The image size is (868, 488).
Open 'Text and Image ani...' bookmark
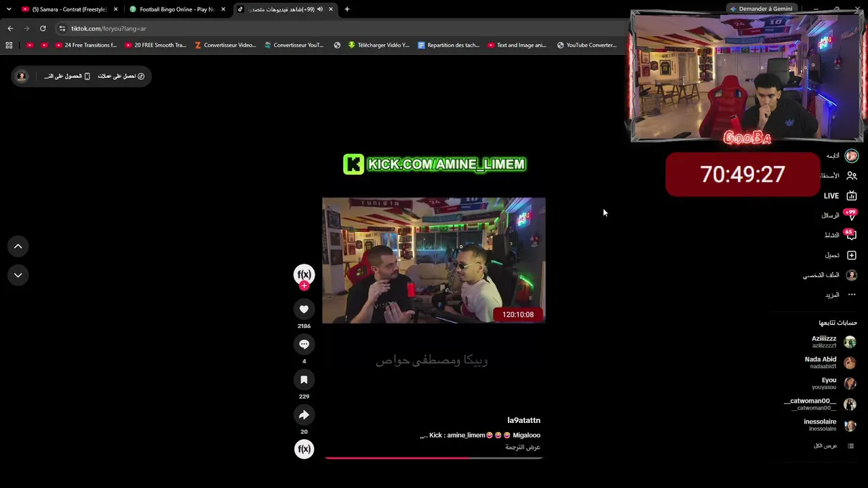pos(517,45)
